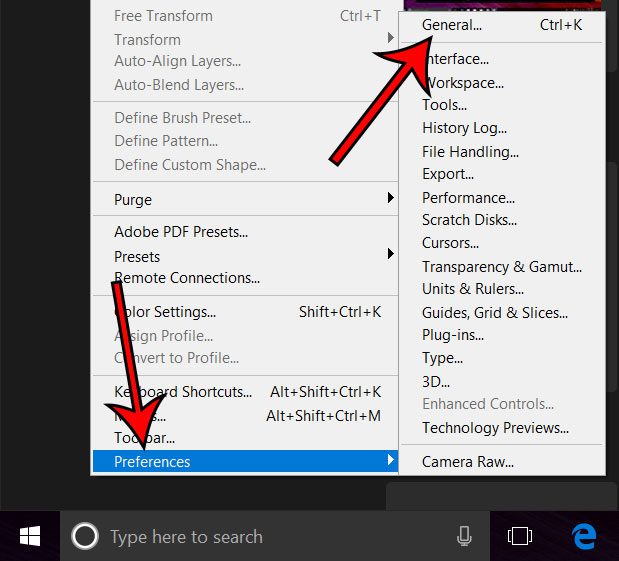Click the microphone icon in search bar
Image resolution: width=619 pixels, height=561 pixels.
pos(464,537)
